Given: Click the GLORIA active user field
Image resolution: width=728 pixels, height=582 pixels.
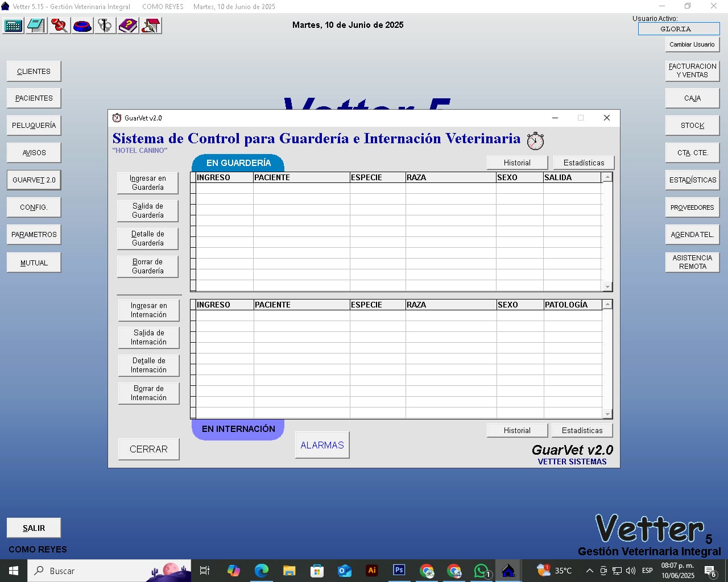Looking at the screenshot, I should 679,29.
